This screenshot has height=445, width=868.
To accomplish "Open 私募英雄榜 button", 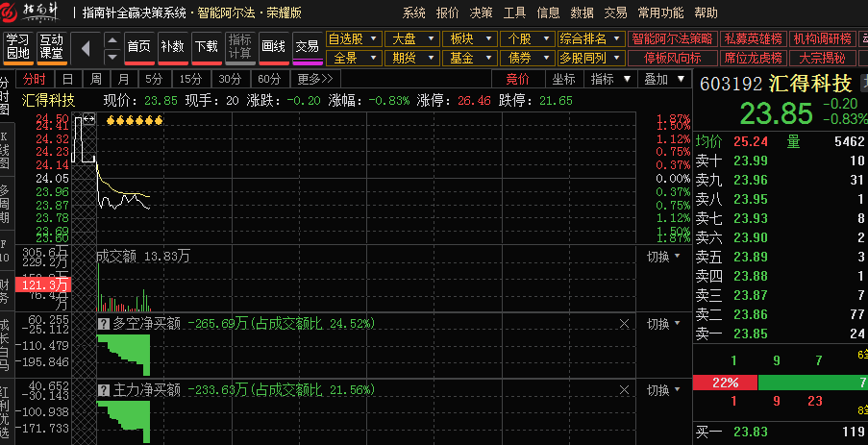I will point(753,38).
